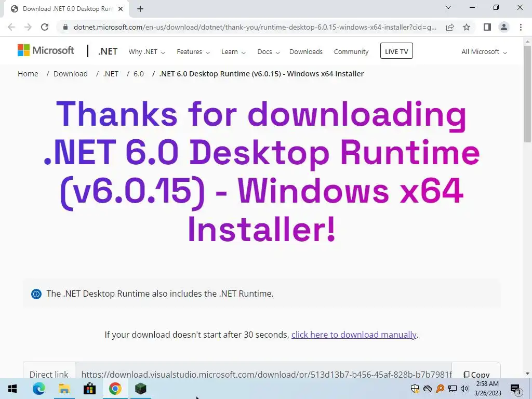Image resolution: width=532 pixels, height=399 pixels.
Task: Open Microsoft Store from taskbar
Action: tap(89, 389)
